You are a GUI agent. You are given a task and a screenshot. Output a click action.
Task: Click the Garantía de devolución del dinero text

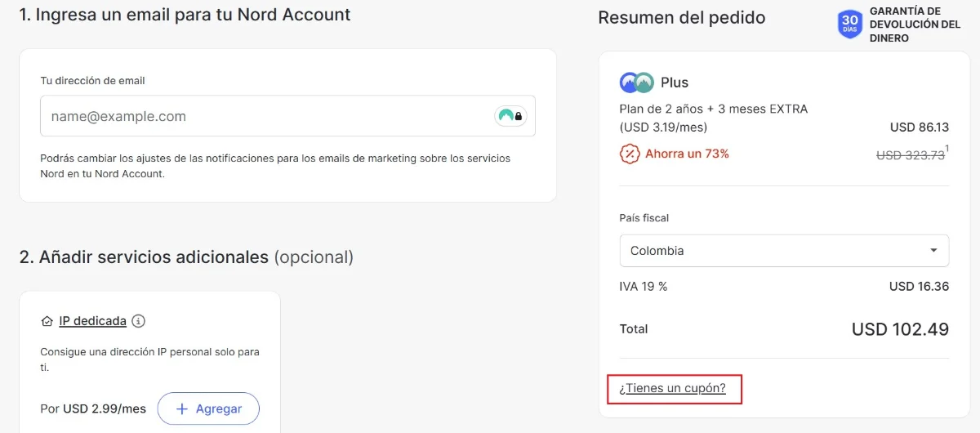[x=915, y=25]
